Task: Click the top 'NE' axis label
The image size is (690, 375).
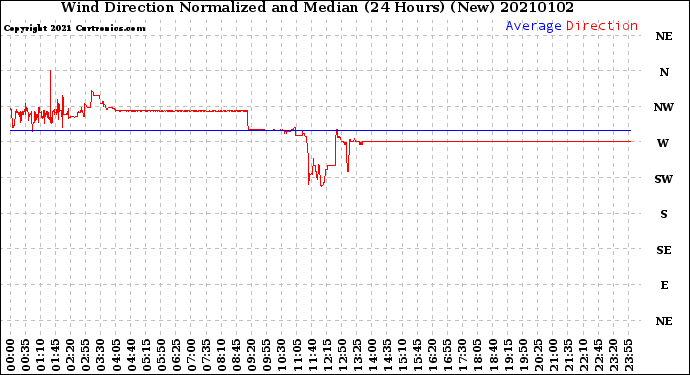Action: point(664,37)
